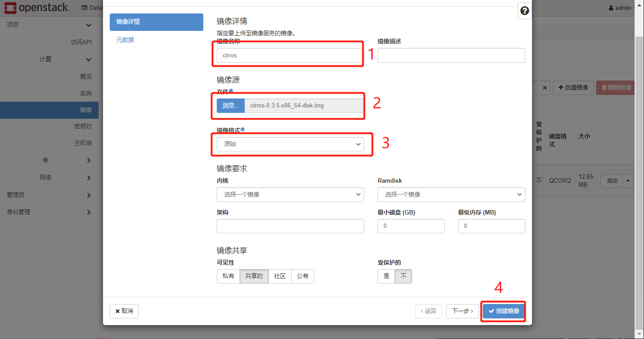Click the help question mark icon
The height and width of the screenshot is (339, 644).
click(x=524, y=10)
